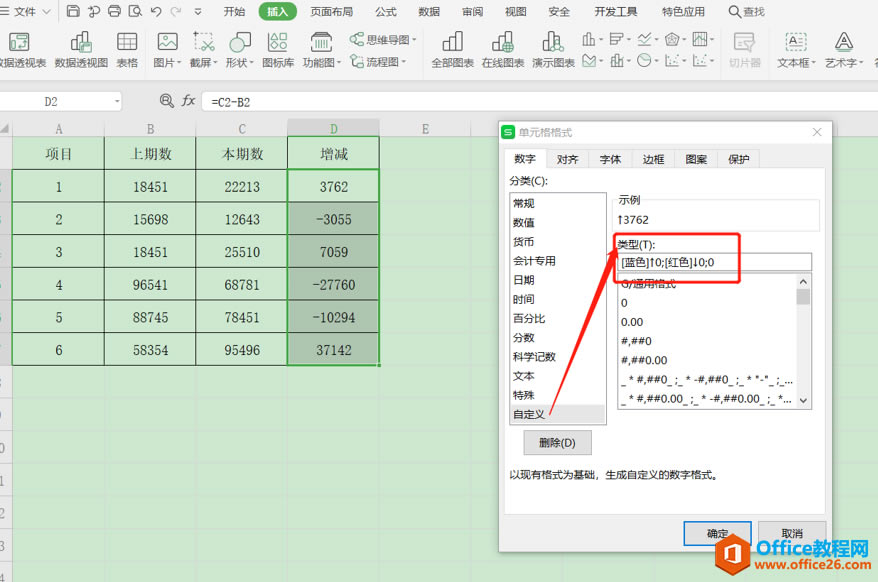The image size is (878, 582).
Task: Insert a PivotChart via 数据透视图
Action: [81, 50]
